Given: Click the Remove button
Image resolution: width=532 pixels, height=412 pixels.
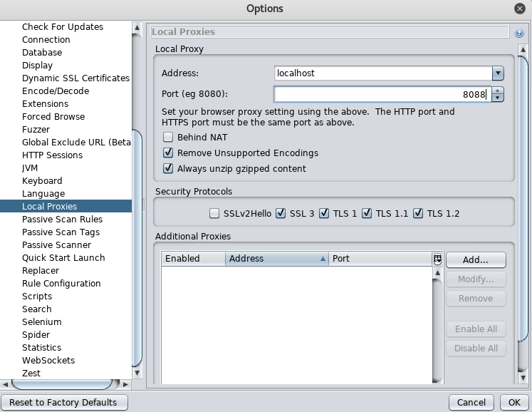Looking at the screenshot, I should [476, 299].
